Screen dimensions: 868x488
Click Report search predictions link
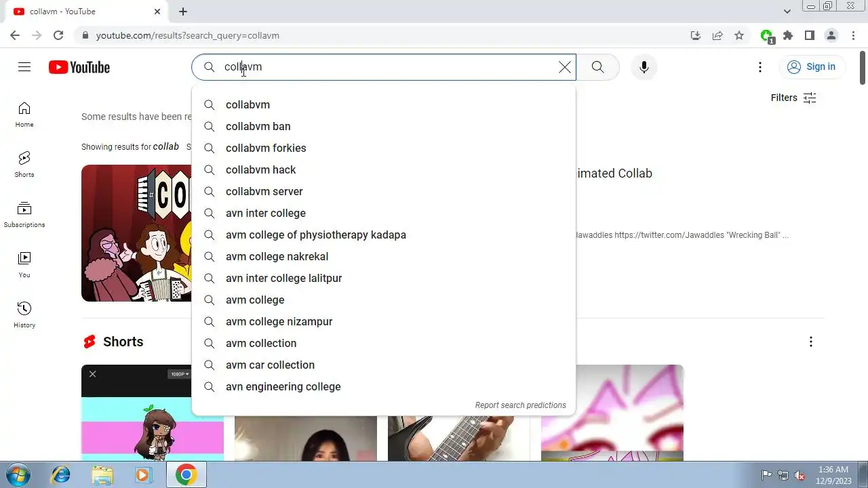520,405
